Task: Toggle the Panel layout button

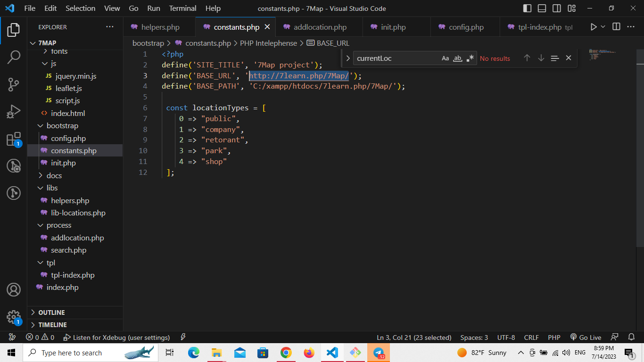Action: point(542,8)
